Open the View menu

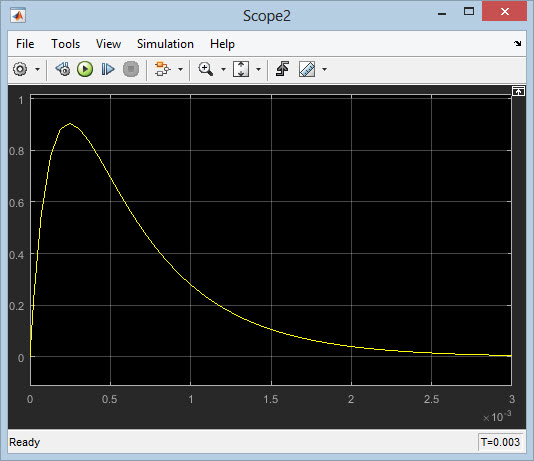coord(108,44)
